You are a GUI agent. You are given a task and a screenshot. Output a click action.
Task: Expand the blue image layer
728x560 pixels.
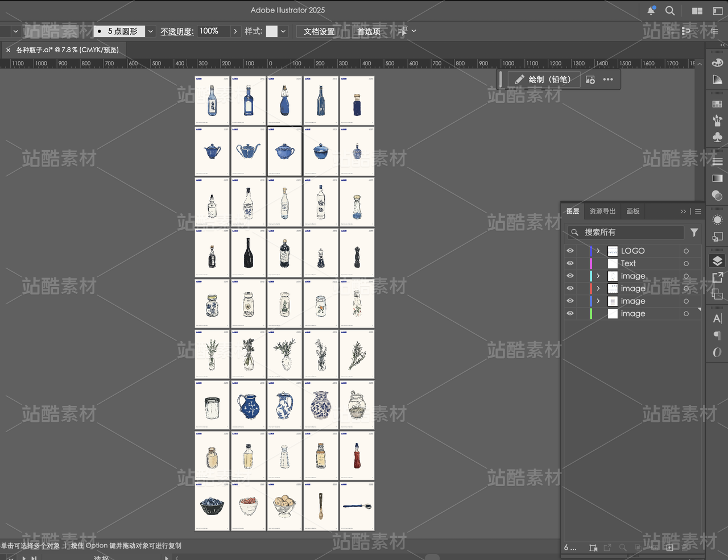coord(598,301)
